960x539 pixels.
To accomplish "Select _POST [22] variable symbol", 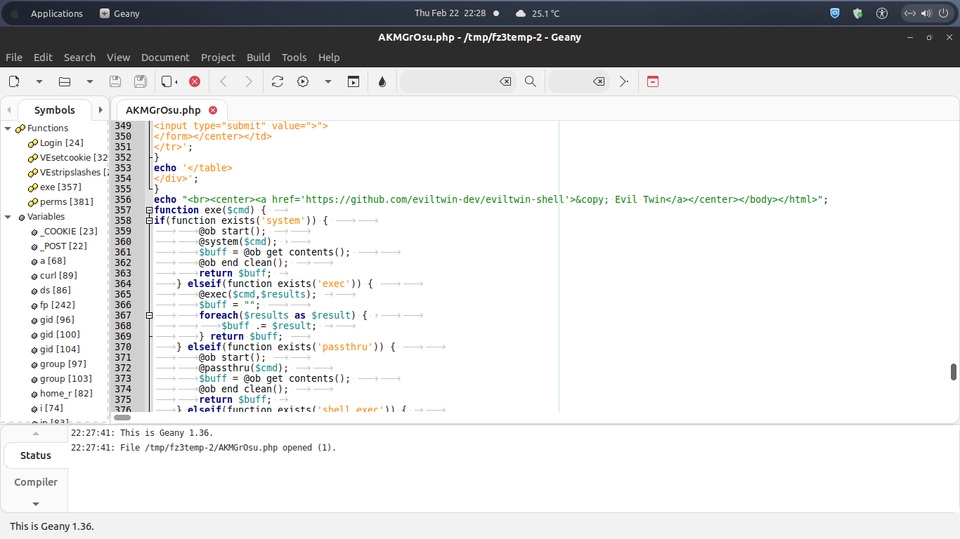I will (x=64, y=246).
